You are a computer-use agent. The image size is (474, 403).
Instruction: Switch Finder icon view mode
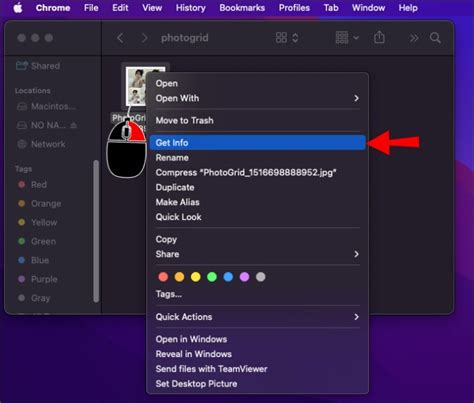281,38
